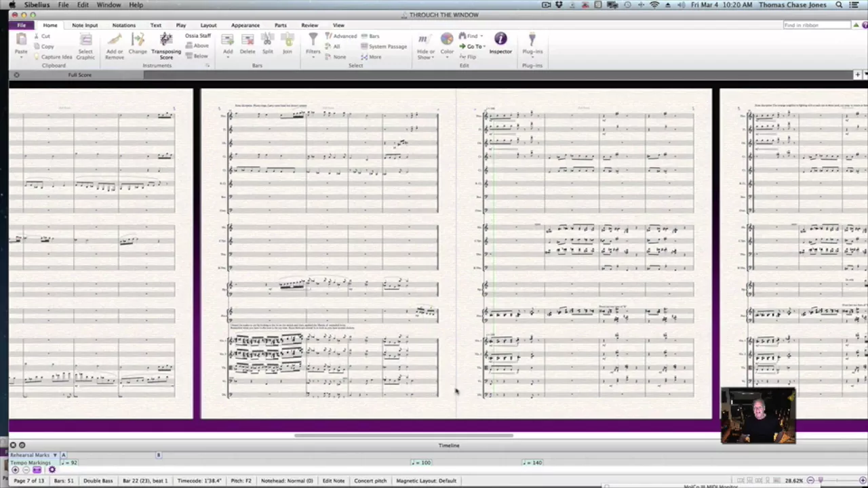Viewport: 868px width, 488px height.
Task: Switch to the Play tab
Action: click(x=181, y=25)
